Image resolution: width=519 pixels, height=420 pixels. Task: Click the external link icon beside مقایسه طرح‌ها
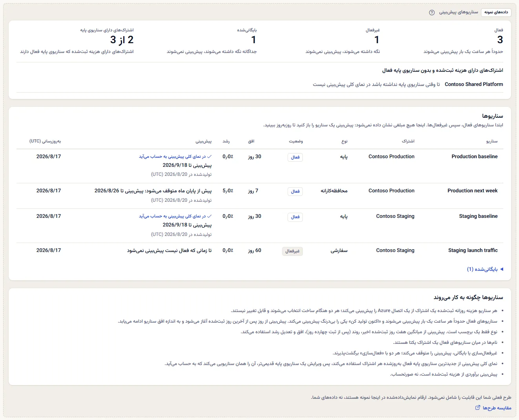477,408
